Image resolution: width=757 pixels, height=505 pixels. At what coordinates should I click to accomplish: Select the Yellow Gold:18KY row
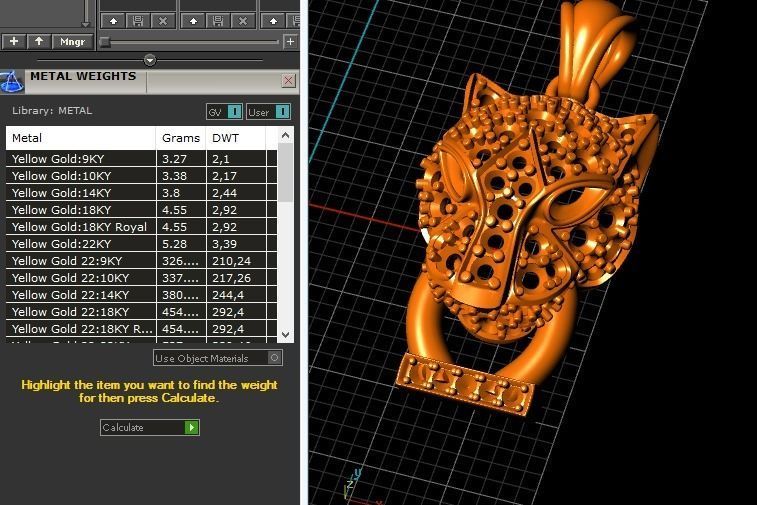point(141,210)
